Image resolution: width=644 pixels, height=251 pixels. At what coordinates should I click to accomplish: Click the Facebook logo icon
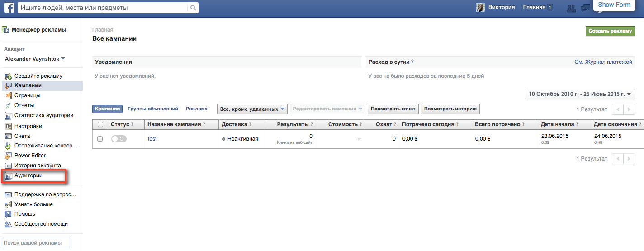click(9, 8)
